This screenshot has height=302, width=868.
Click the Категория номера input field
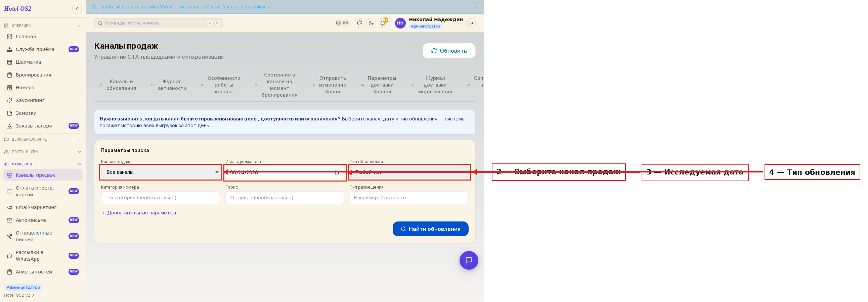tap(160, 198)
